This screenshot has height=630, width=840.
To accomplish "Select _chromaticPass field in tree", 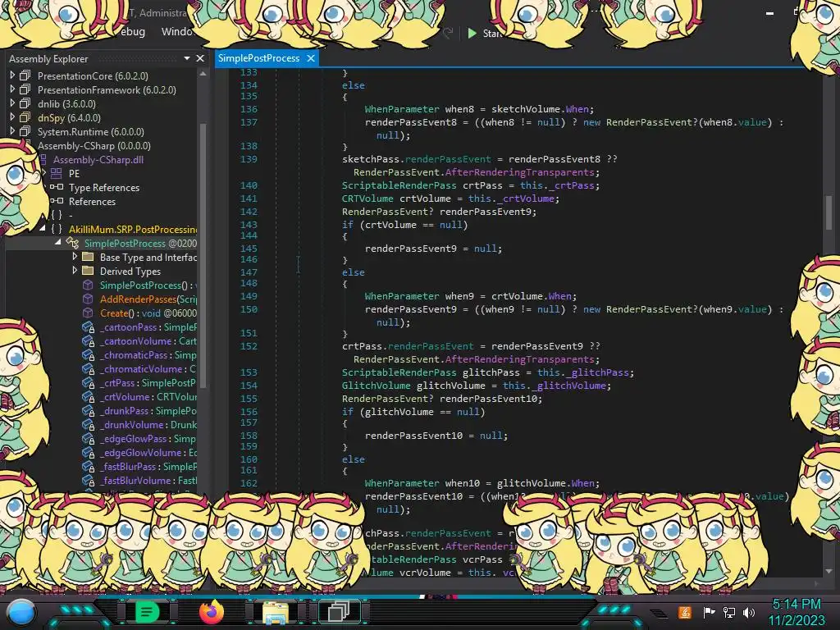I will coord(148,354).
